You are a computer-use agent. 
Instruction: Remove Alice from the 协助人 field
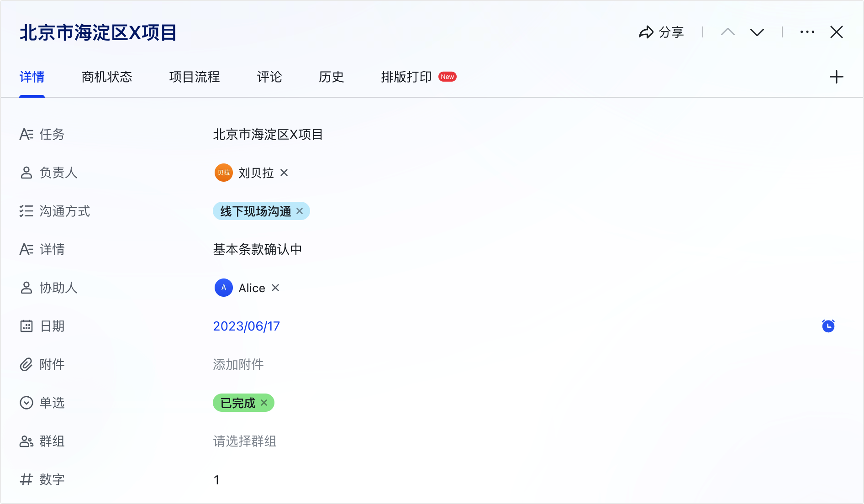point(275,288)
